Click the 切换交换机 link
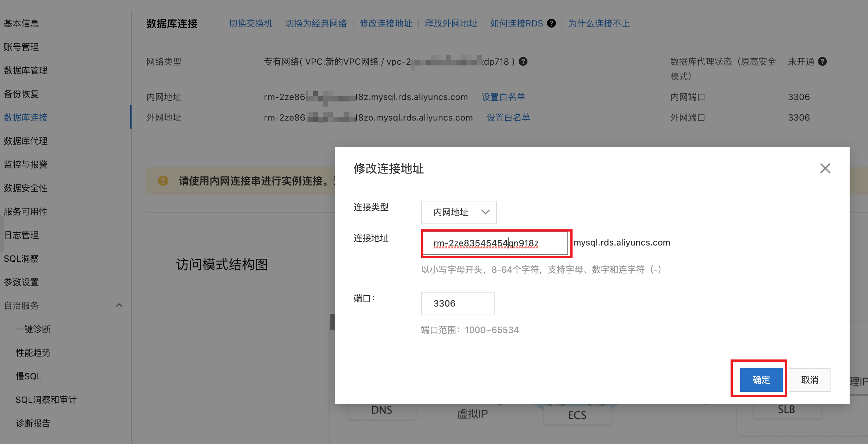 (251, 23)
